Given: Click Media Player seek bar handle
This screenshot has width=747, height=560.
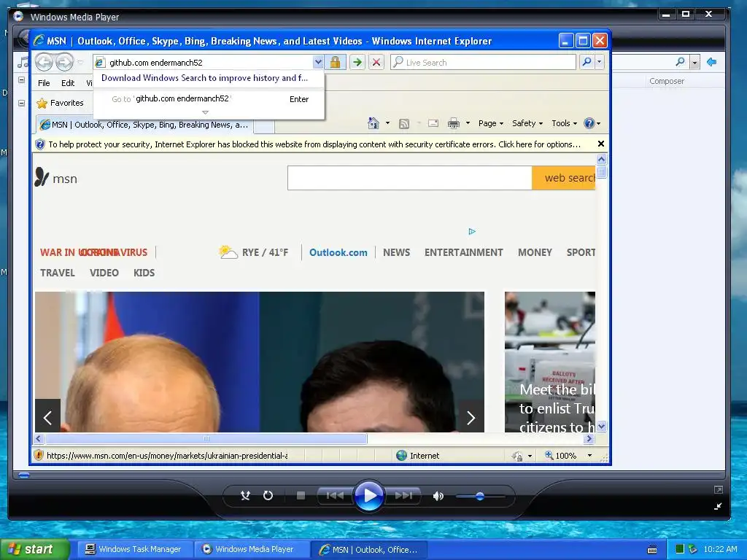Looking at the screenshot, I should [x=24, y=475].
